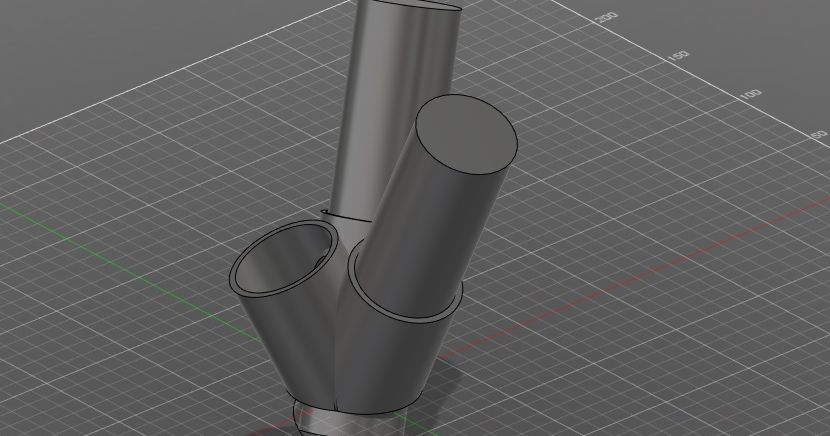830x436 pixels.
Task: Click the 100 grid scale label
Action: point(751,94)
